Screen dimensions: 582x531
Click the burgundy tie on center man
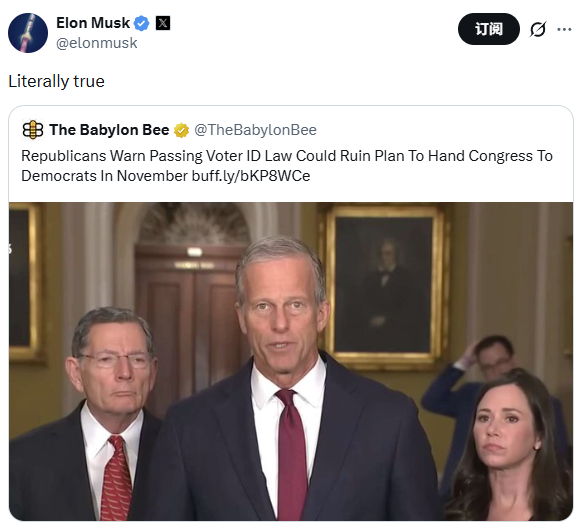[x=292, y=454]
